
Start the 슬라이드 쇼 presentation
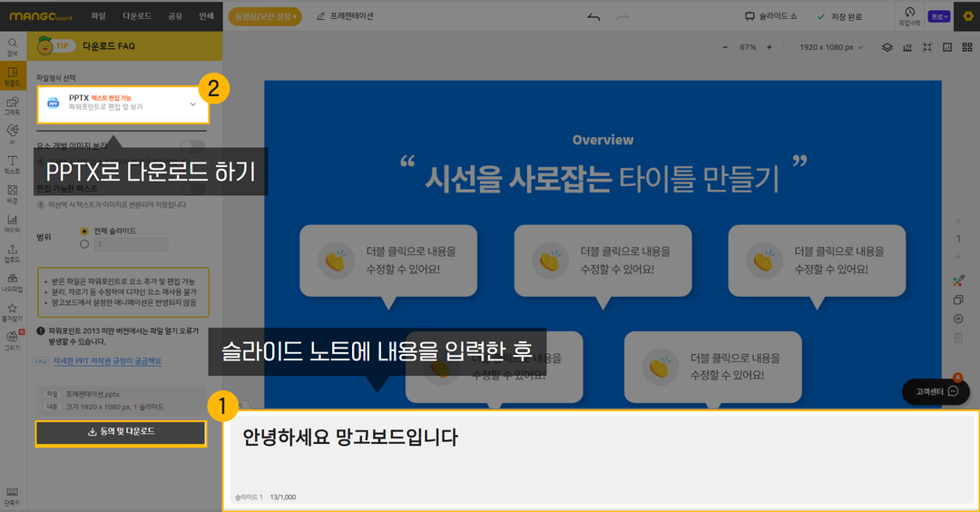[770, 16]
